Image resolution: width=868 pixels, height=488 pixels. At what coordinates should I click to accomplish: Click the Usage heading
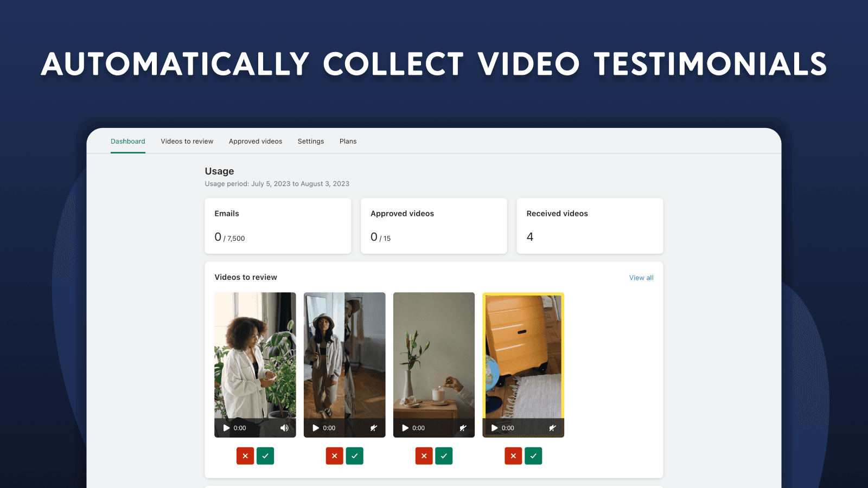pos(219,171)
